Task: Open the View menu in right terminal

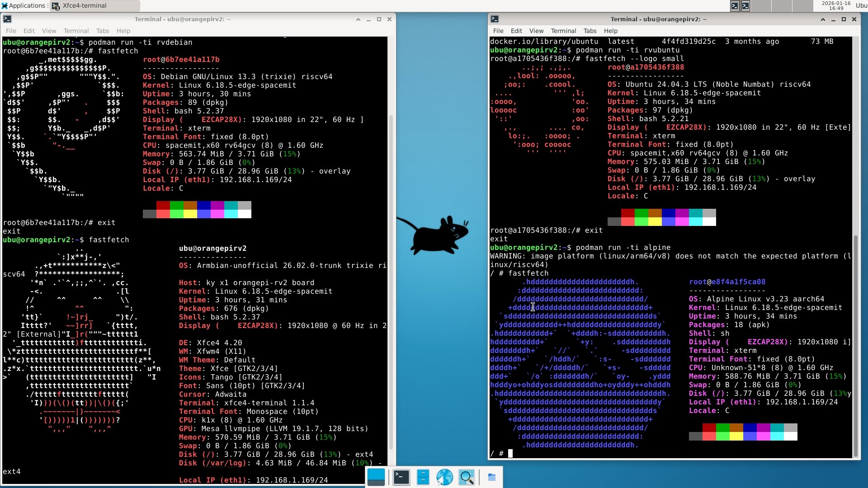Action: (x=536, y=31)
